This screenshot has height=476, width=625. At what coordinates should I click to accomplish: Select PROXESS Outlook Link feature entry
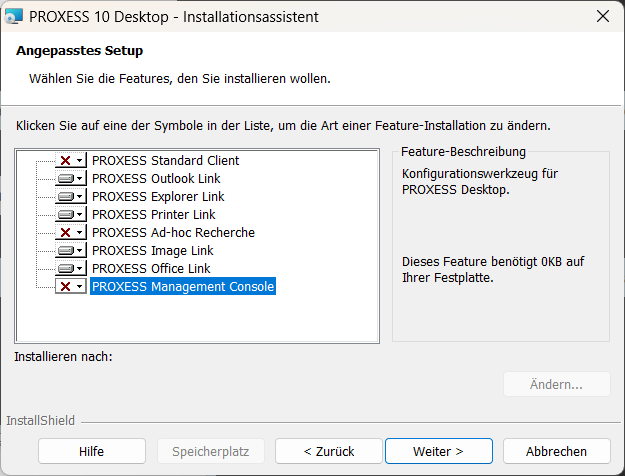156,178
